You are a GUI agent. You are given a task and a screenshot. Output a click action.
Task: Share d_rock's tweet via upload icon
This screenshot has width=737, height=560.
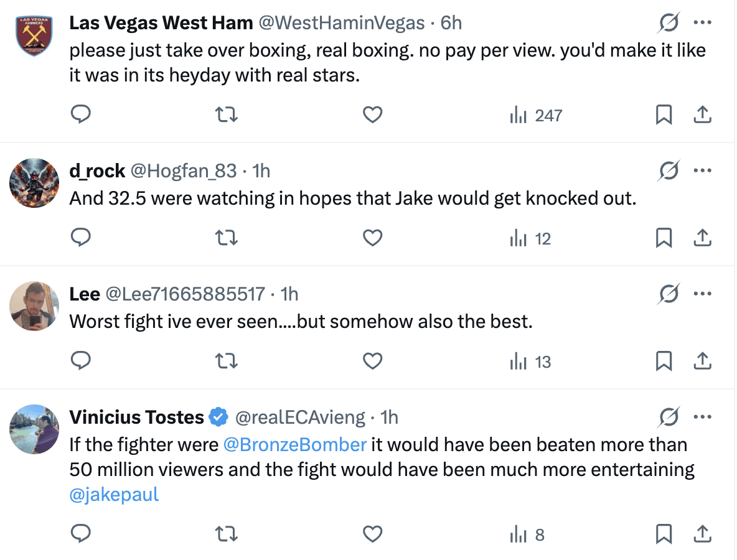tap(703, 238)
